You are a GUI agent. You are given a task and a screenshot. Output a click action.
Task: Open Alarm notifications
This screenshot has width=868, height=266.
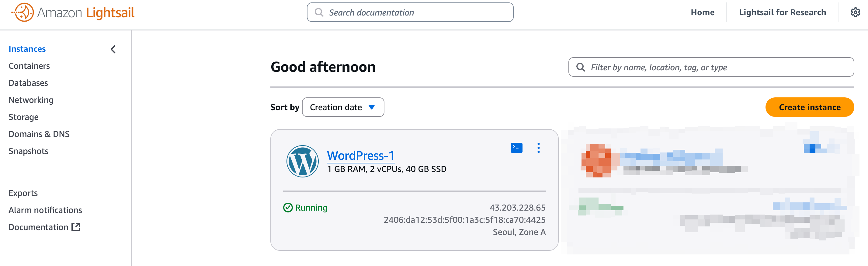pyautogui.click(x=45, y=210)
